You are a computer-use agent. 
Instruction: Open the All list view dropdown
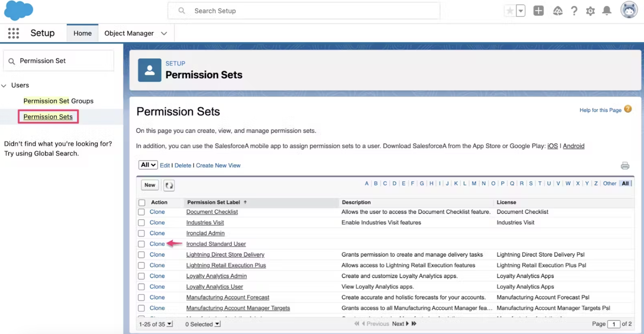pos(148,165)
